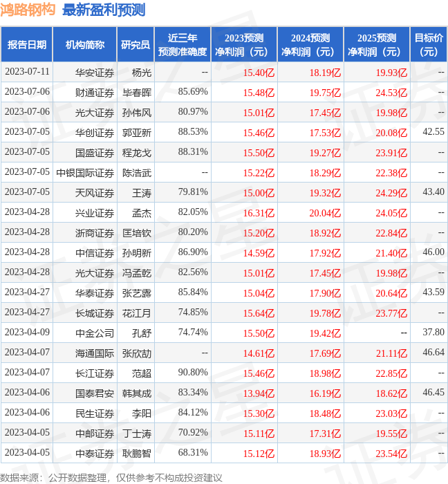This screenshot has height=484, width=448.
Task: Select researcher 杨光
Action: 142,73
